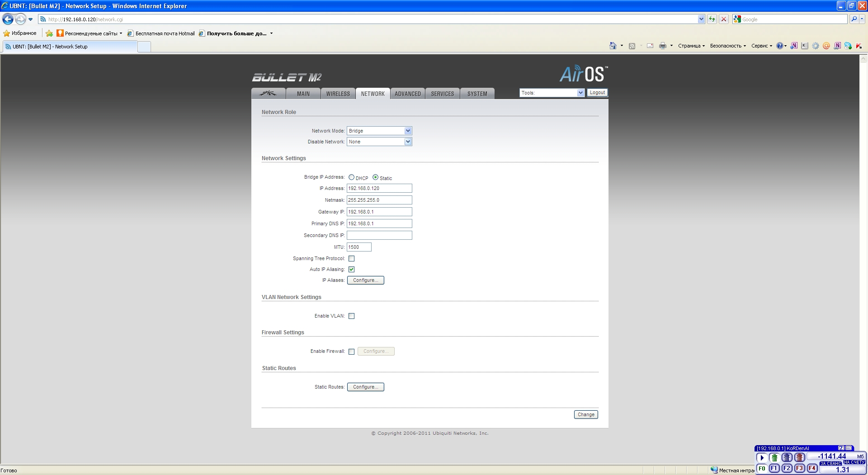
Task: Click in the IP Address field
Action: [379, 188]
